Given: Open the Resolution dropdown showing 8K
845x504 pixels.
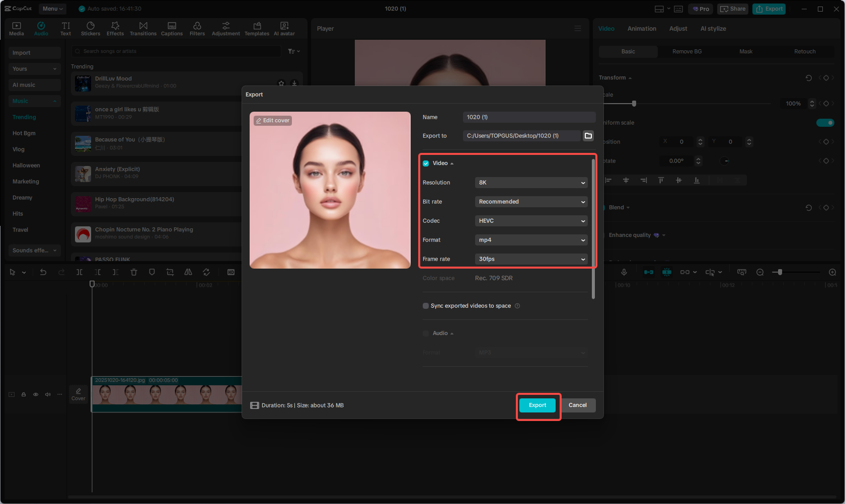Looking at the screenshot, I should [531, 183].
